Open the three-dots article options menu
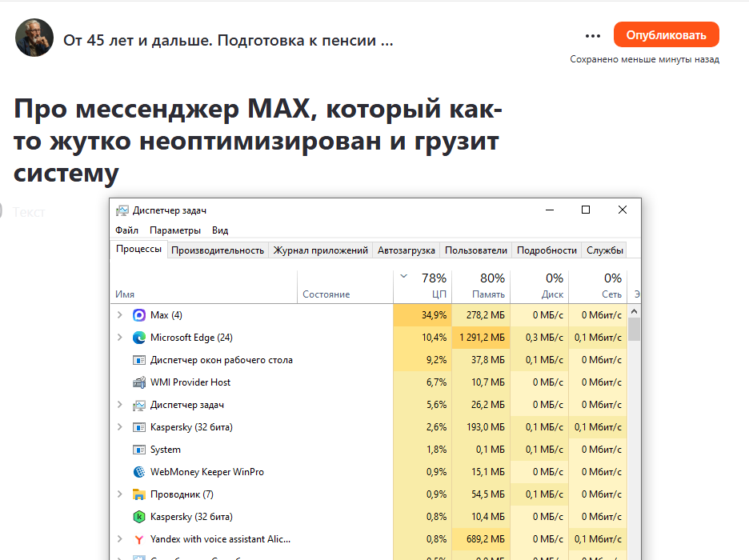The width and height of the screenshot is (749, 560). point(593,36)
